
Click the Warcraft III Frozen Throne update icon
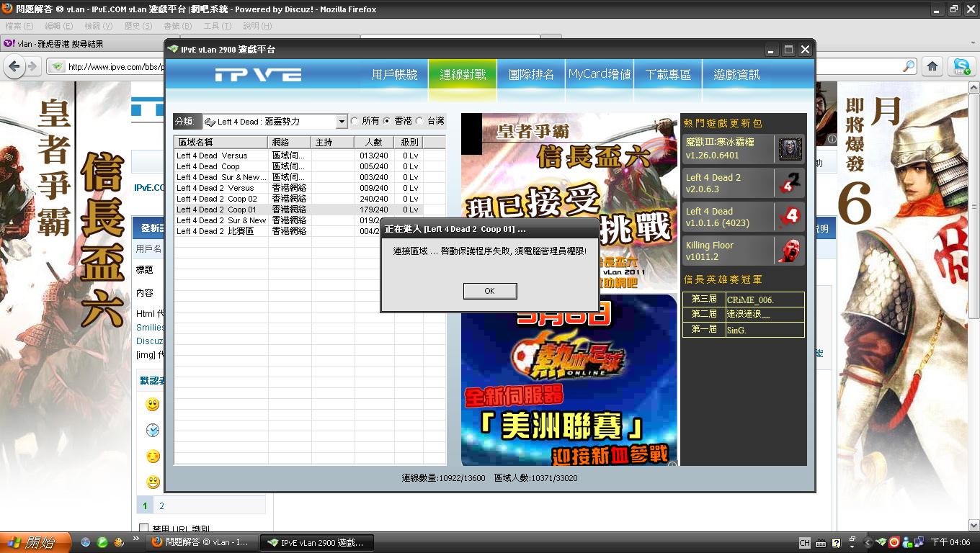pos(790,149)
